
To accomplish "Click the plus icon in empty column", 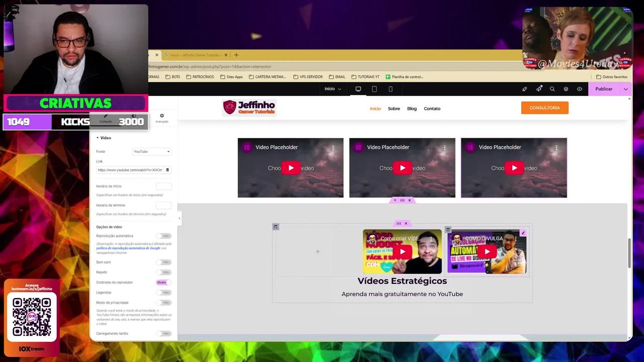I will (317, 251).
